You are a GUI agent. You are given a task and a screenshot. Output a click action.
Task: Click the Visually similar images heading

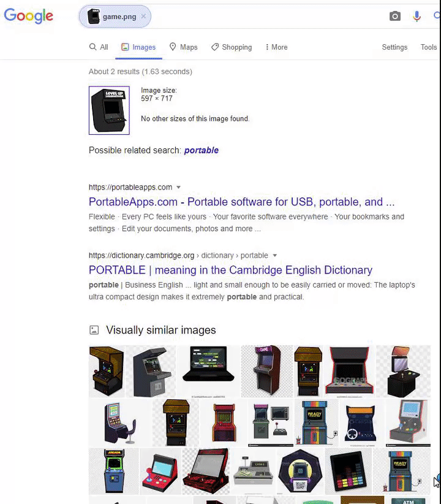coord(161,330)
